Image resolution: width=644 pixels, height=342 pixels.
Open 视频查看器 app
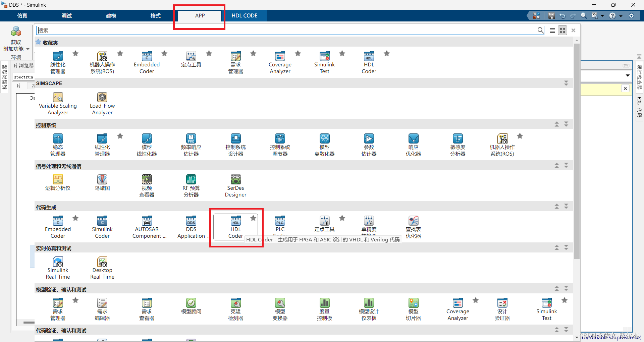point(147,186)
